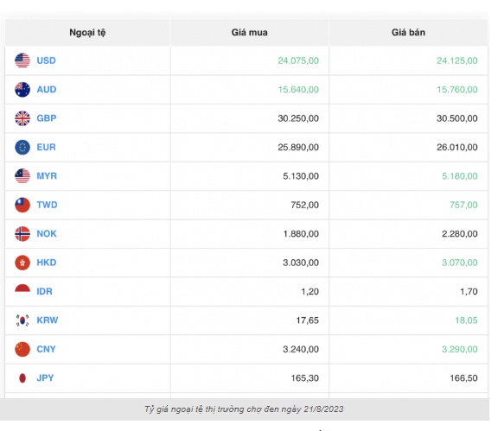The image size is (504, 431).
Task: Click the Taiwan flag icon for TWD
Action: [22, 205]
